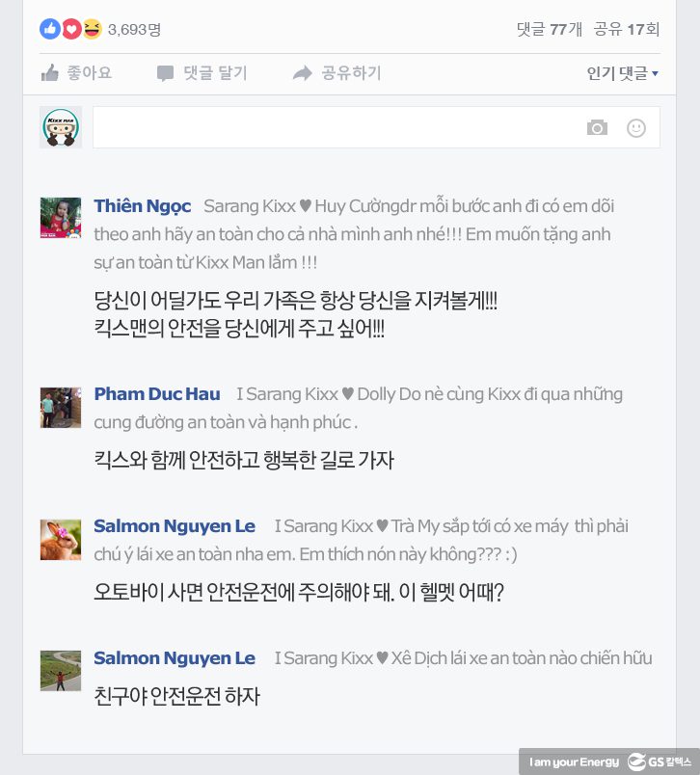Screen dimensions: 700x775
Task: Click the Kixx Man page avatar
Action: point(61,127)
